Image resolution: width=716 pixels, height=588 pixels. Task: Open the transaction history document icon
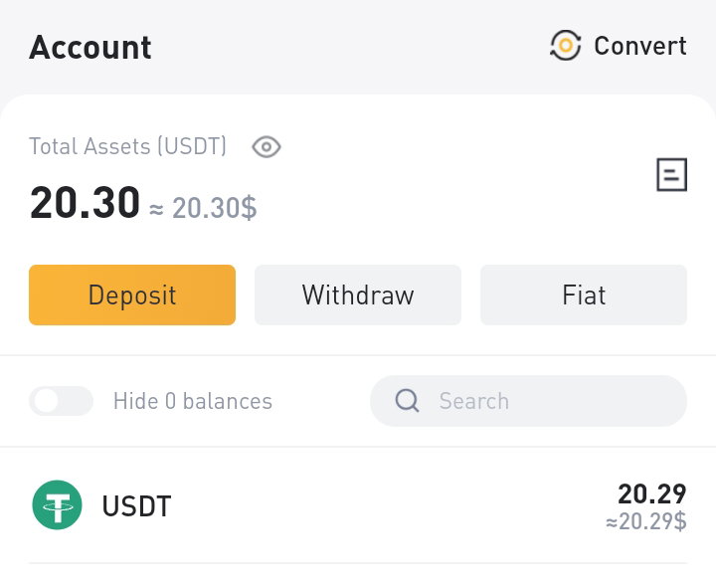671,174
